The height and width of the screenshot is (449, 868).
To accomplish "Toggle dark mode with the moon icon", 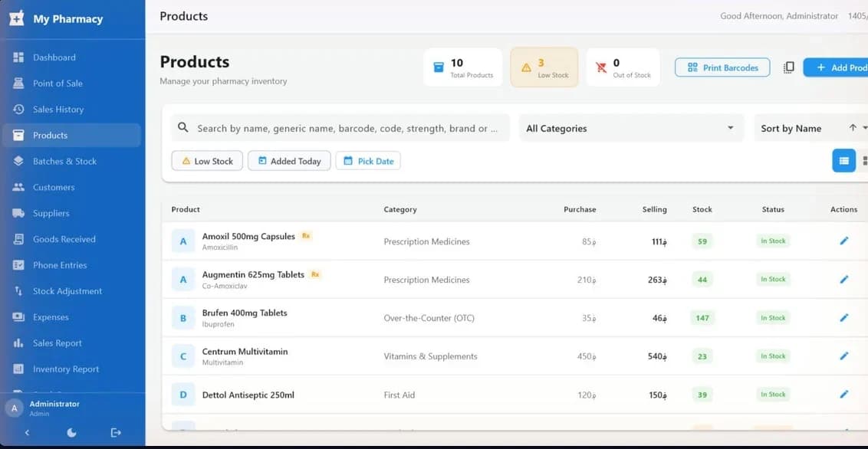I will [x=71, y=432].
